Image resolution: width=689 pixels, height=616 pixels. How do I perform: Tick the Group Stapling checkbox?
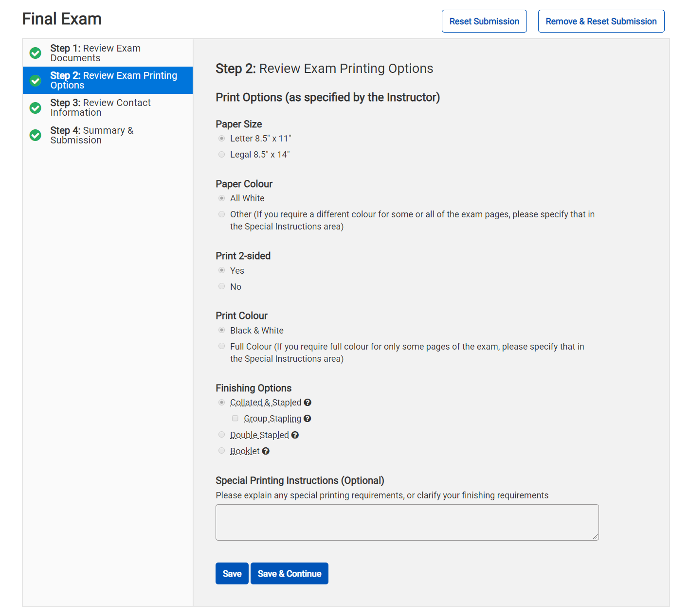tap(236, 419)
